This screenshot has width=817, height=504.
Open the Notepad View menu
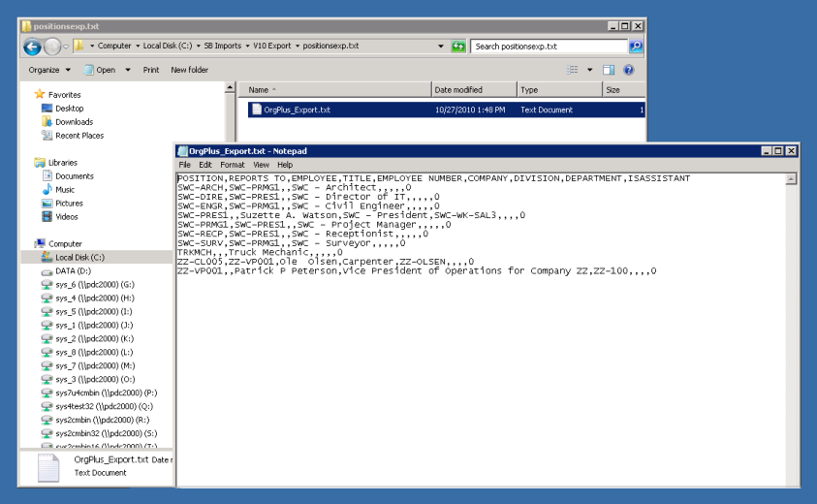261,165
